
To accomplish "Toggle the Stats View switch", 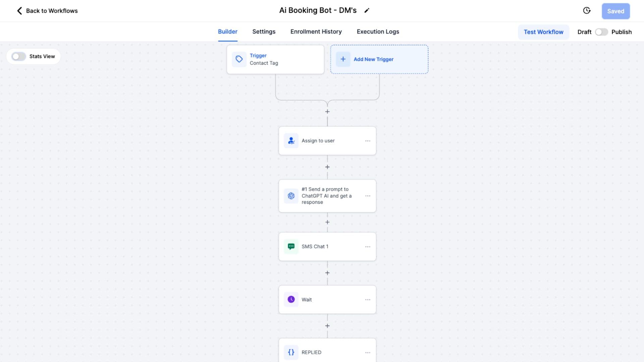I will click(18, 56).
